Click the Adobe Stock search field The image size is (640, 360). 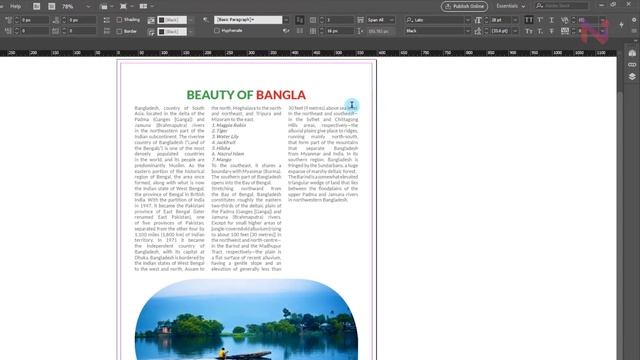click(562, 6)
